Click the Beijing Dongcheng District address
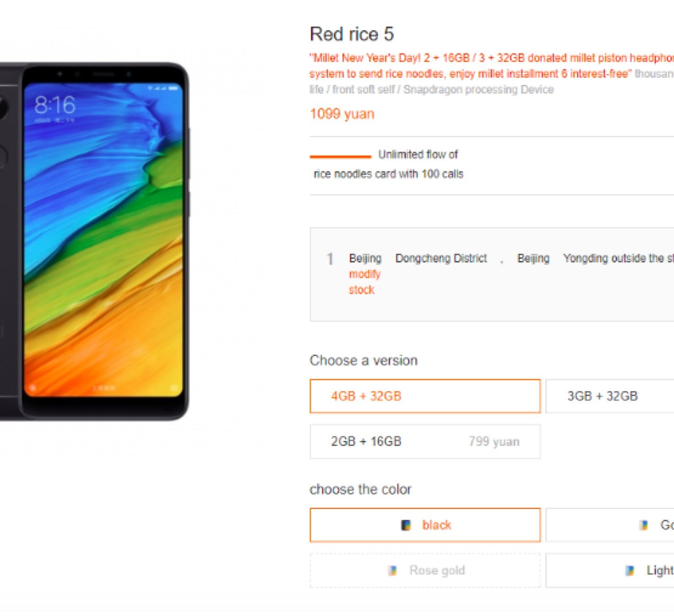The height and width of the screenshot is (616, 674). [x=418, y=258]
